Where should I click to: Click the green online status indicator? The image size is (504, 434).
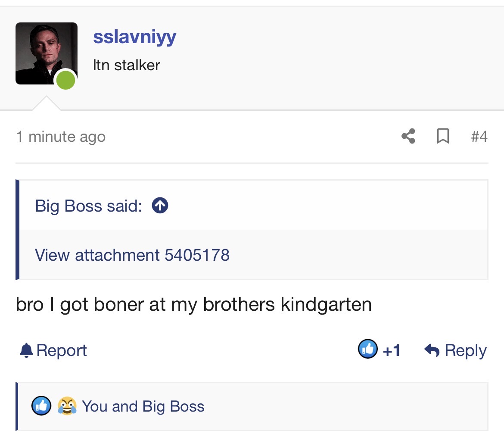[65, 80]
